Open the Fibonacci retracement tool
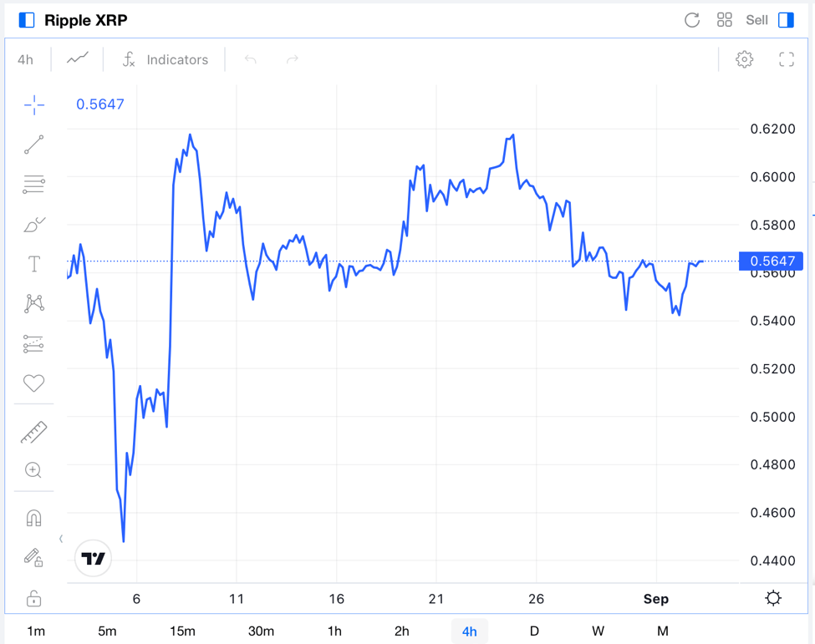 tap(34, 185)
